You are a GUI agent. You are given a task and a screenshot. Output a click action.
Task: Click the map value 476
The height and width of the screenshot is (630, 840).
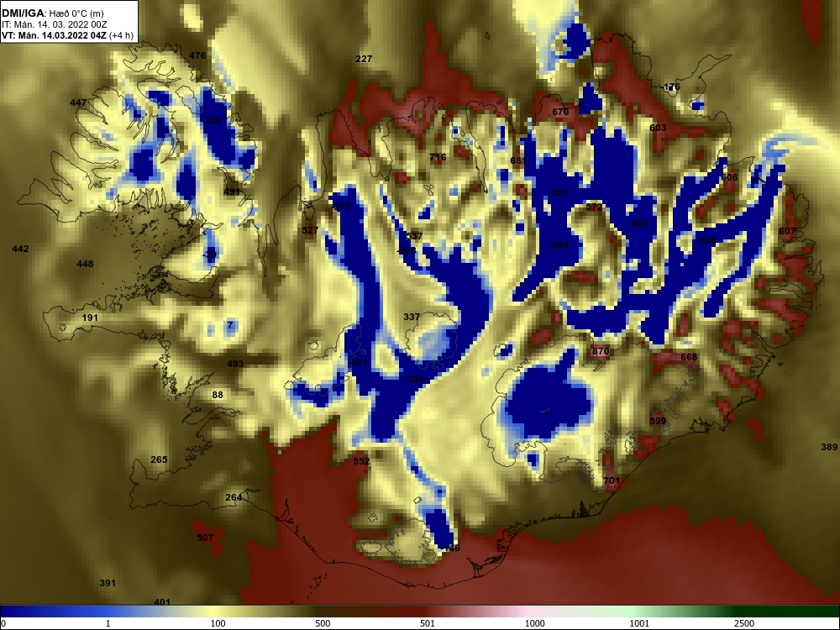coord(197,55)
